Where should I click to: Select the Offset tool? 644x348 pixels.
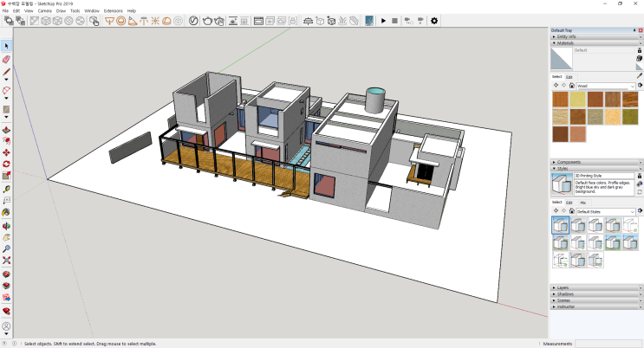(6, 141)
